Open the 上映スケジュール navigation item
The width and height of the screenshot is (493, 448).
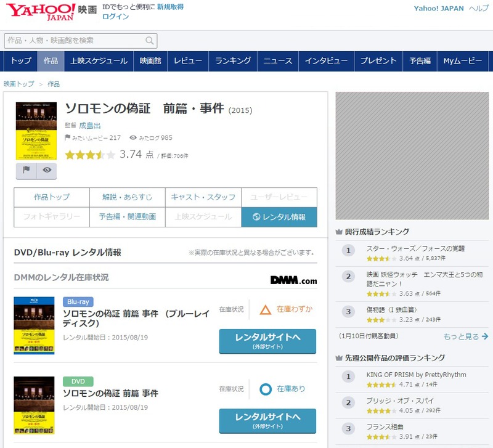pyautogui.click(x=99, y=60)
